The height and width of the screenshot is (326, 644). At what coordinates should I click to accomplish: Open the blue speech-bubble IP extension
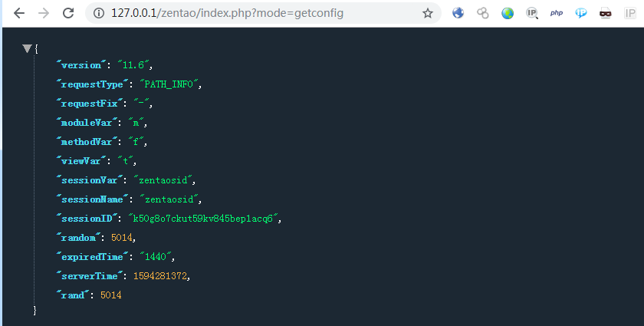581,13
